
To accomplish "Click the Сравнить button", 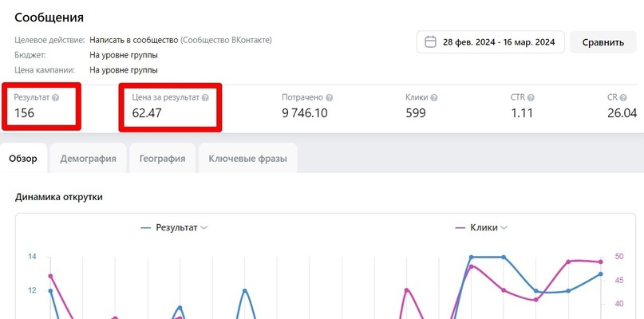I will [x=603, y=42].
